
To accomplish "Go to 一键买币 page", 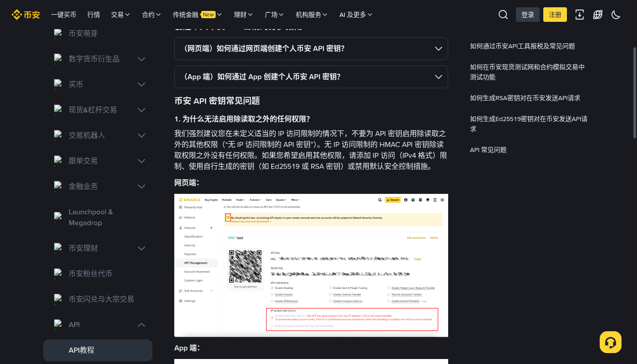I will pos(64,15).
